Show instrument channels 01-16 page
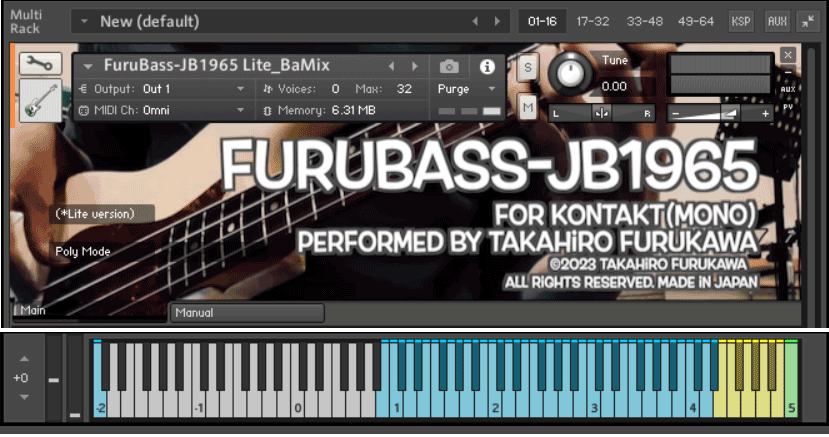Image resolution: width=829 pixels, height=437 pixels. tap(542, 21)
